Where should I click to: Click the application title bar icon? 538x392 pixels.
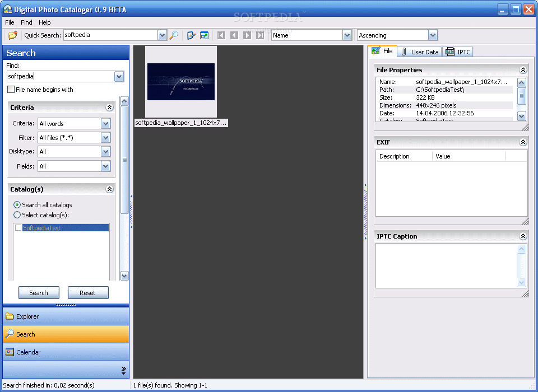(7, 10)
